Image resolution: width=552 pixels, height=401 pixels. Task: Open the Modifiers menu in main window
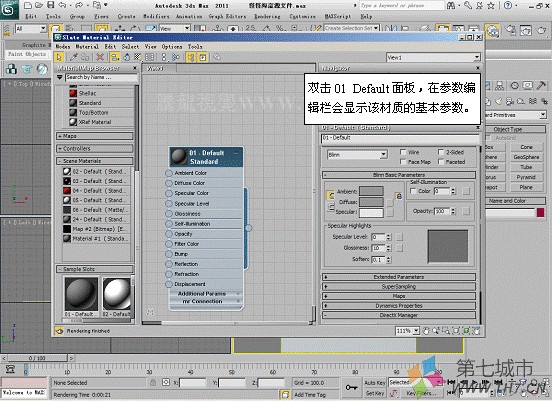tap(156, 16)
